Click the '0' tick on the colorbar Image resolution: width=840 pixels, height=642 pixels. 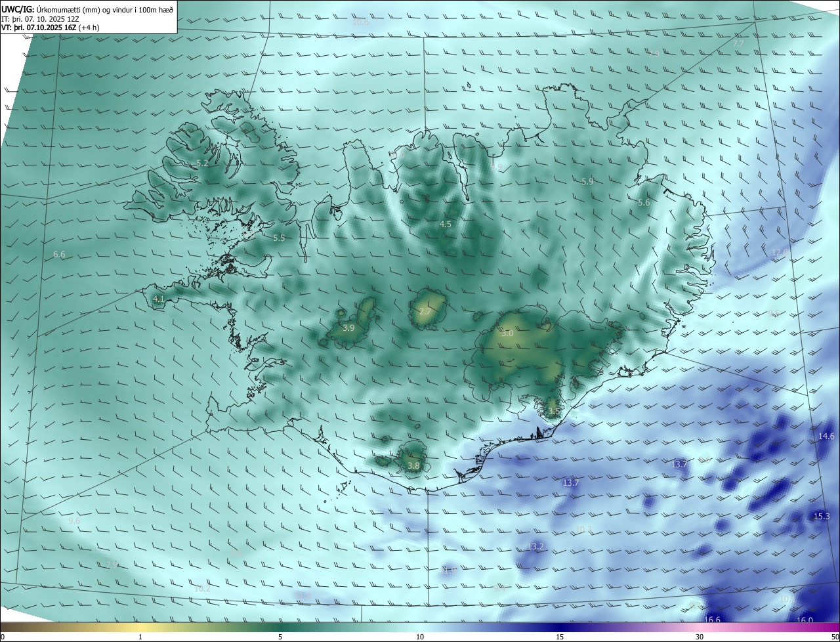3,637
